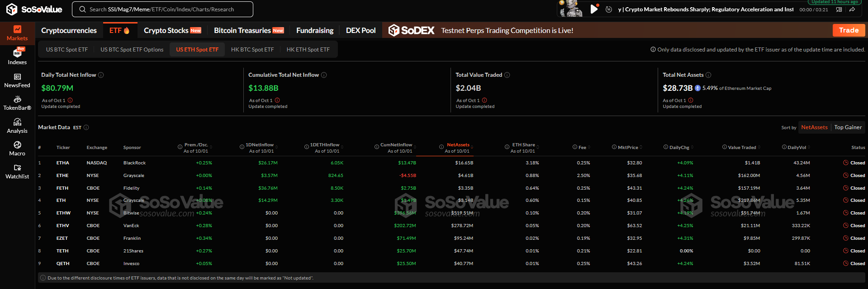
Task: Click the orange Trade button
Action: coord(848,30)
